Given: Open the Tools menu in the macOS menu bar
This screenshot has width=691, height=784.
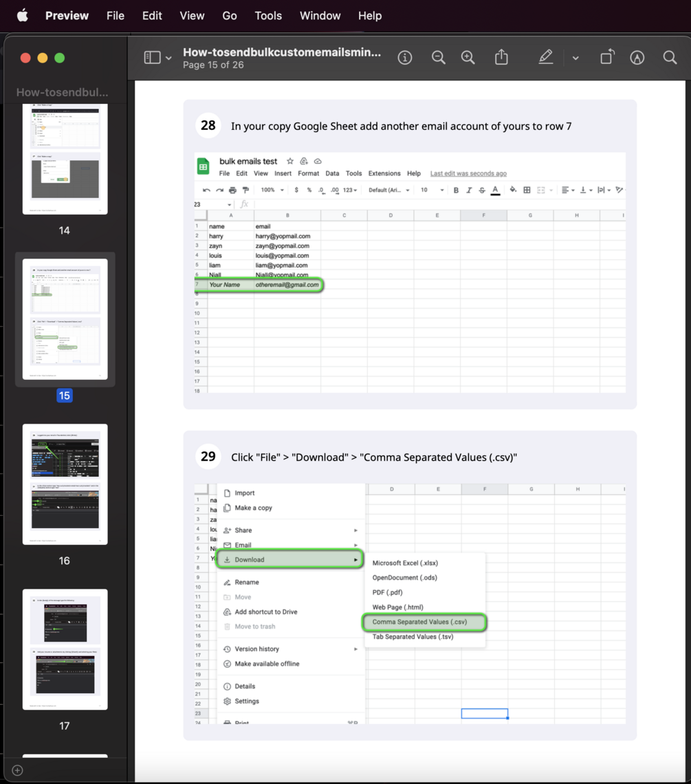Looking at the screenshot, I should coord(269,16).
